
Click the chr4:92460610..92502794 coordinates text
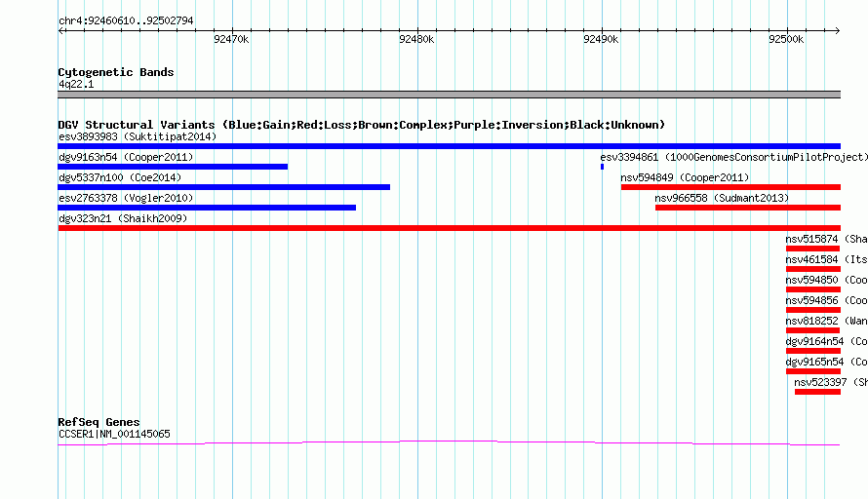coord(126,20)
